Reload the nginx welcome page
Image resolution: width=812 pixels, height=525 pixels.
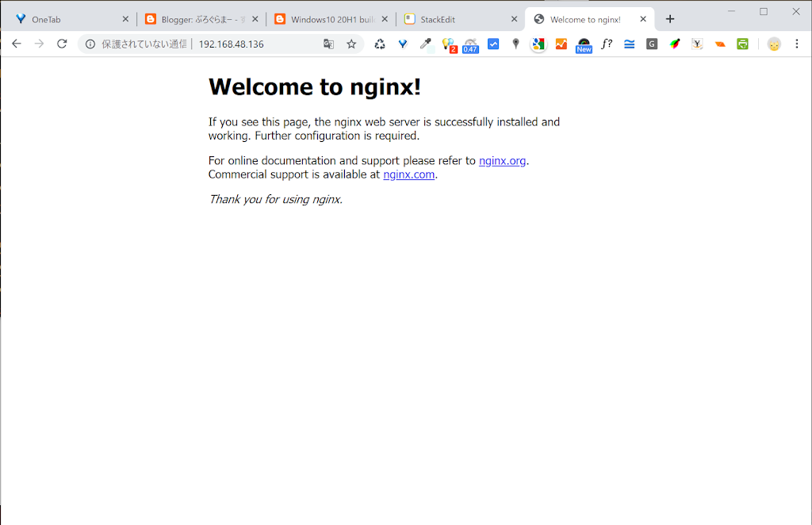62,44
